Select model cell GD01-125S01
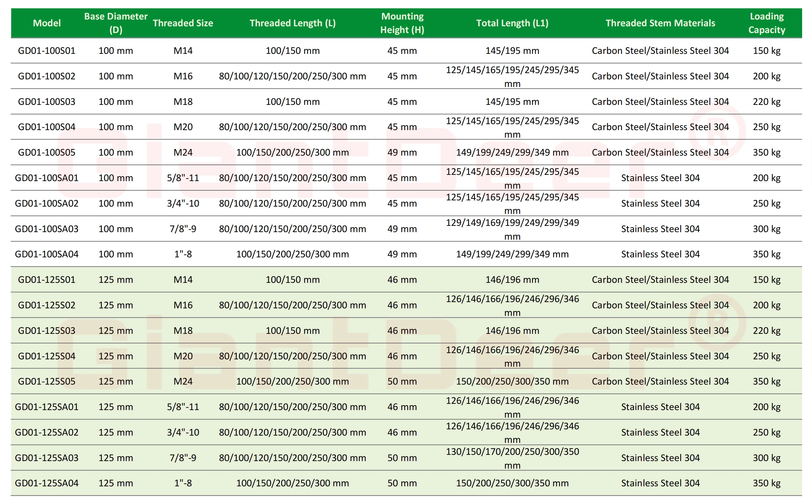Screen dimensions: 812x504 (x=47, y=280)
